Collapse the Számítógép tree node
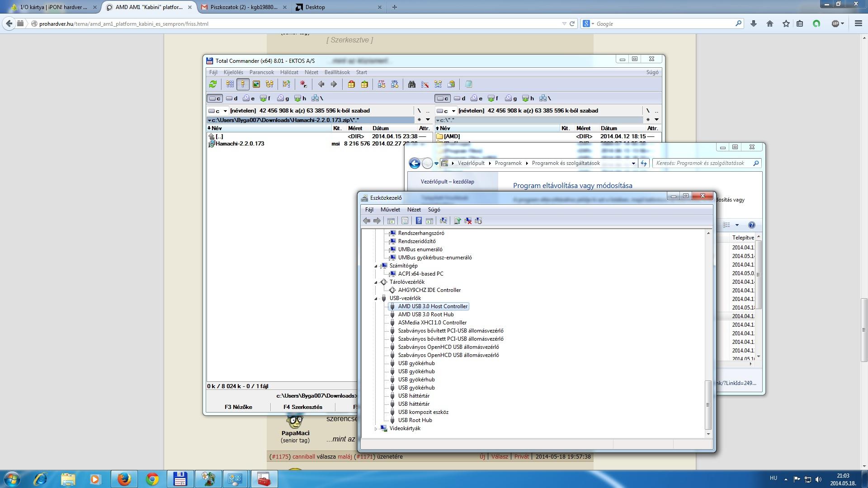The height and width of the screenshot is (488, 868). pyautogui.click(x=376, y=266)
